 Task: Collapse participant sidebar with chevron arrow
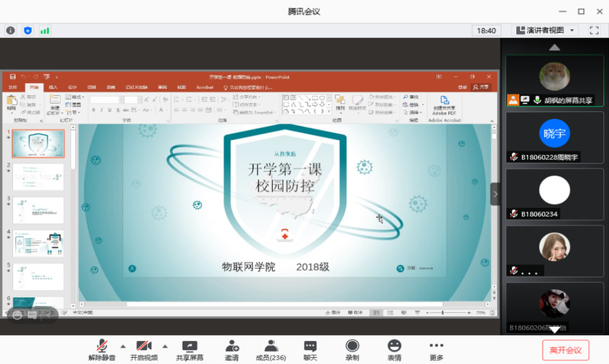[x=495, y=193]
